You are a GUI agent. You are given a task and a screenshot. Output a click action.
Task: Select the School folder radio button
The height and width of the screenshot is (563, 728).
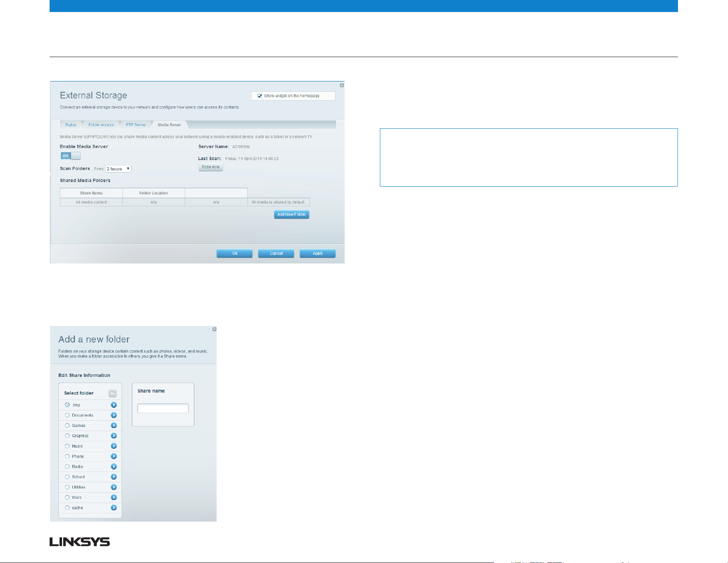point(67,477)
